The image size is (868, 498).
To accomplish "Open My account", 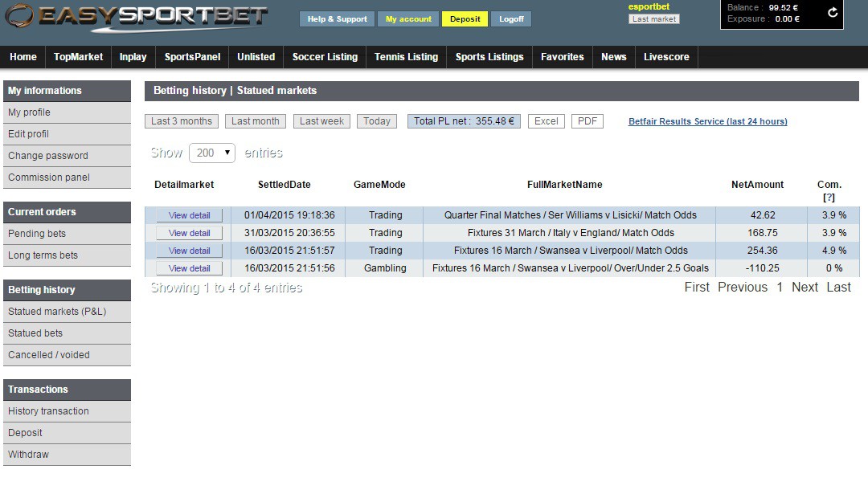I will coord(408,18).
